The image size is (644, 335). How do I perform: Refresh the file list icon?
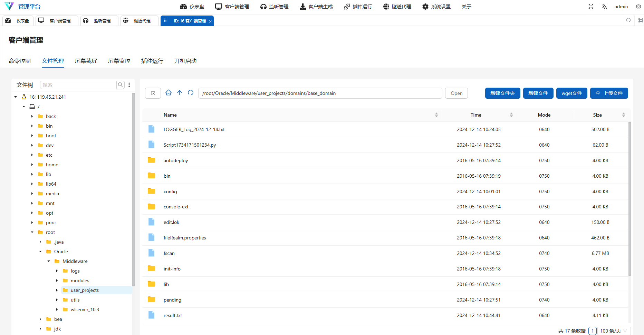click(x=191, y=93)
